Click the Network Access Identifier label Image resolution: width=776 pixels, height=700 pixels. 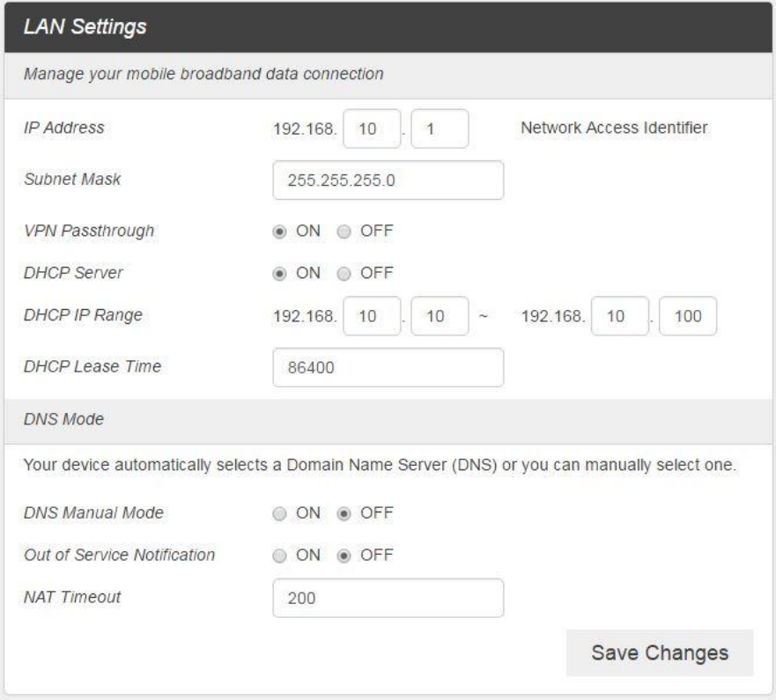[x=615, y=129]
